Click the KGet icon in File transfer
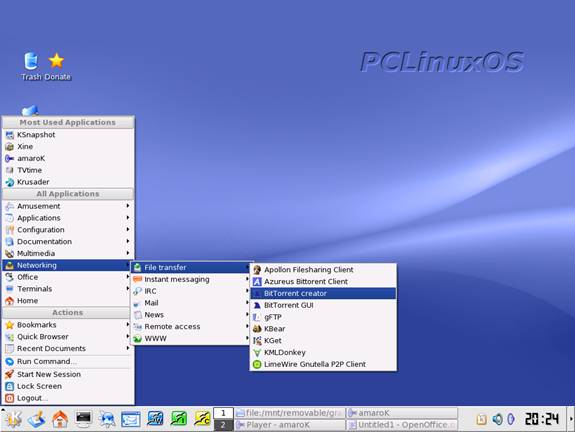Screen dimensions: 575x432 (257, 340)
